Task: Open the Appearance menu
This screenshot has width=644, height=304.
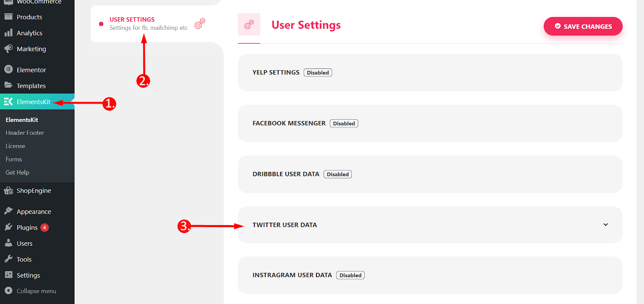Action: pyautogui.click(x=37, y=211)
